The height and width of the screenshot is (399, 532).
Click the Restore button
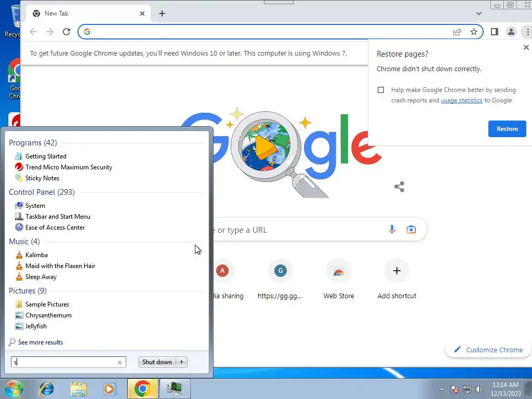point(507,129)
